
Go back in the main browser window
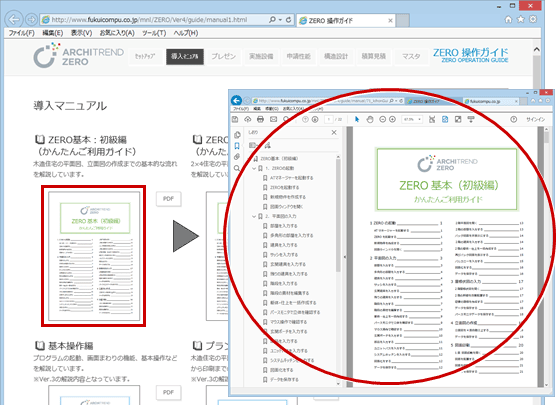click(14, 20)
